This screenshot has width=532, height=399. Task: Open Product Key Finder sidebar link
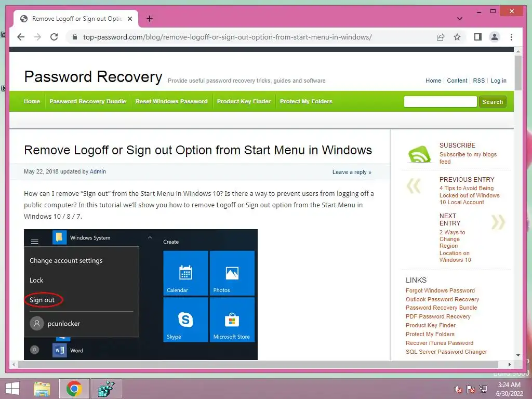[x=431, y=325]
